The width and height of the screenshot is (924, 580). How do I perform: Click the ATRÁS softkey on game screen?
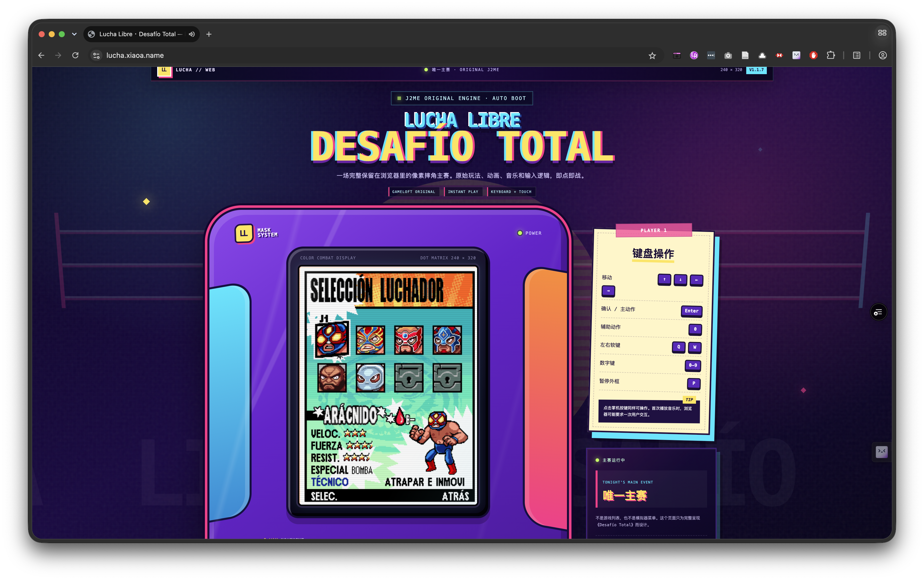tap(455, 496)
